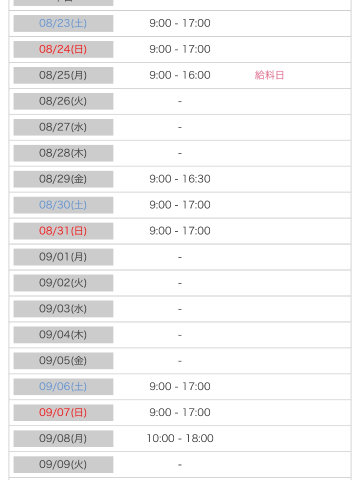Click the 09/05(金) date cell
This screenshot has height=480, width=360.
[63, 361]
